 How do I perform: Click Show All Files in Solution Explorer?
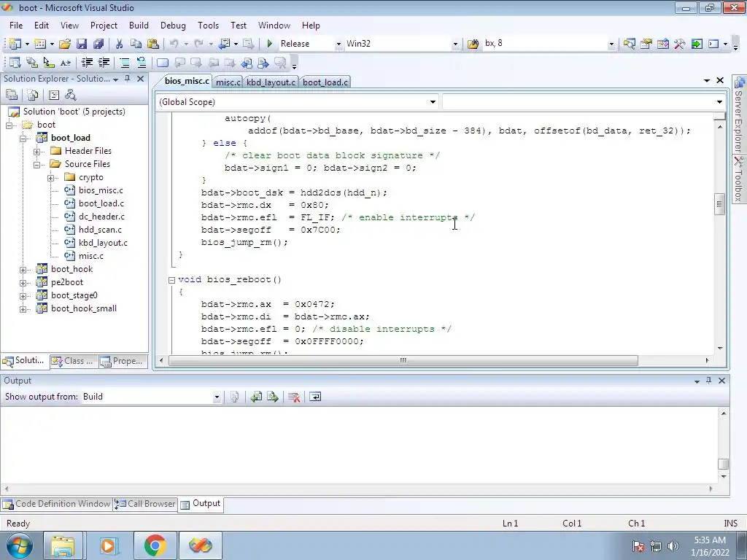tap(33, 96)
